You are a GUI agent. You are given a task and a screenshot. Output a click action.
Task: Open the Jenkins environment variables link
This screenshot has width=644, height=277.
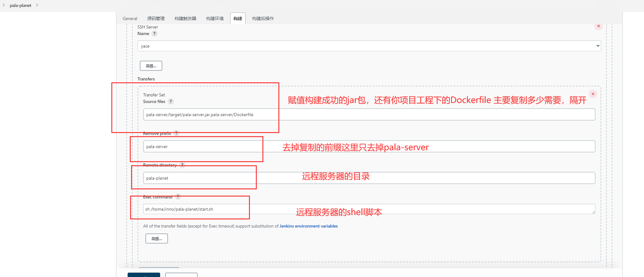[x=308, y=226]
